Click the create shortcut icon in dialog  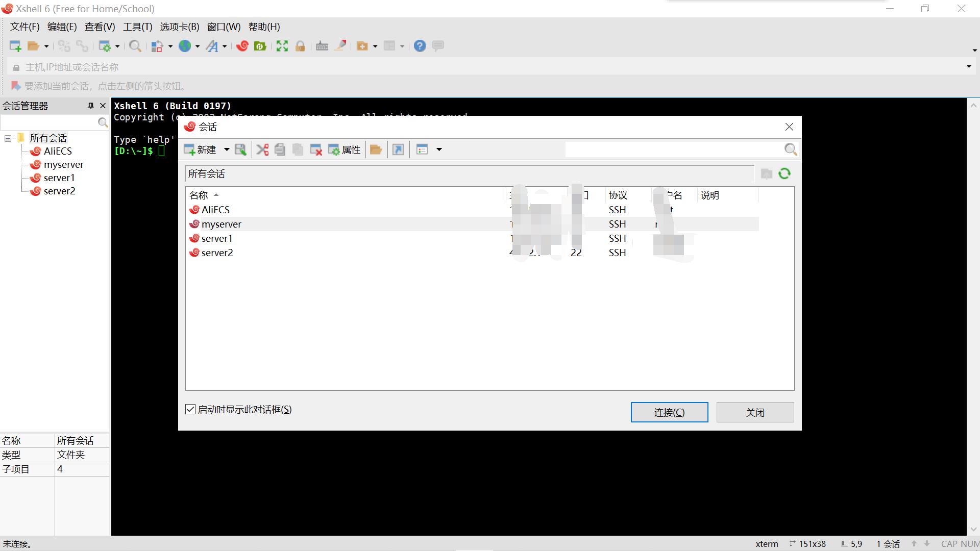coord(398,149)
